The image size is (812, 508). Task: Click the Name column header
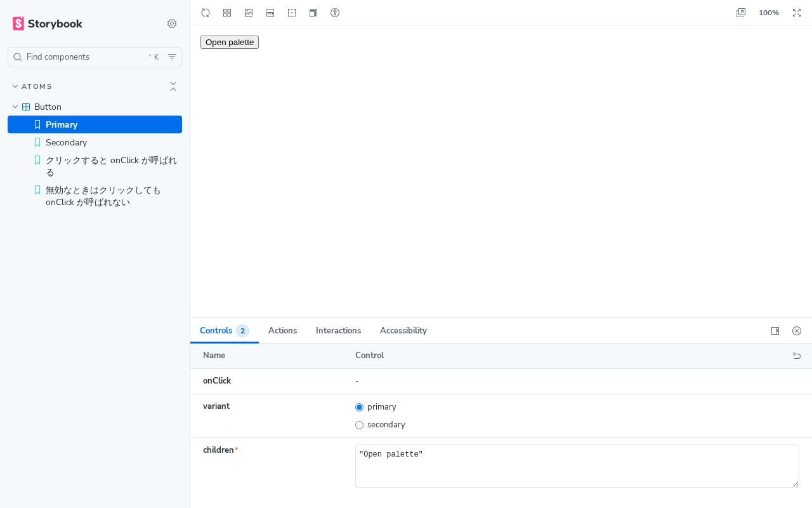point(214,356)
